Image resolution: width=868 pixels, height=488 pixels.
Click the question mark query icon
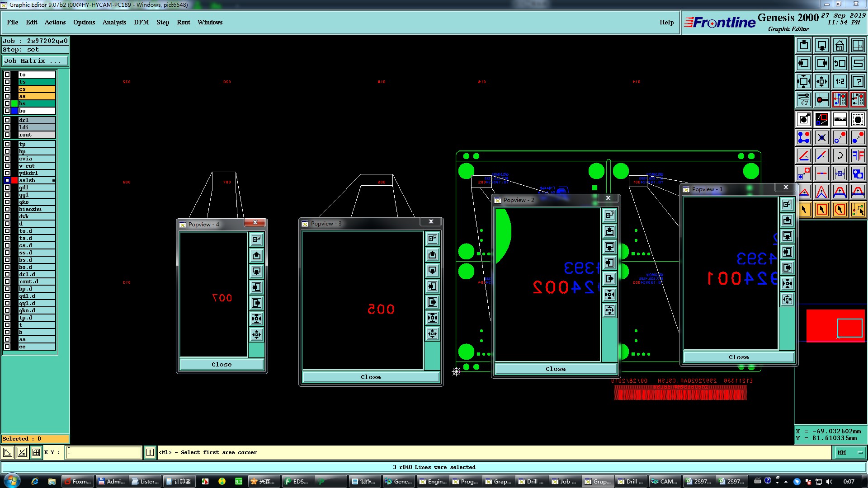click(858, 81)
